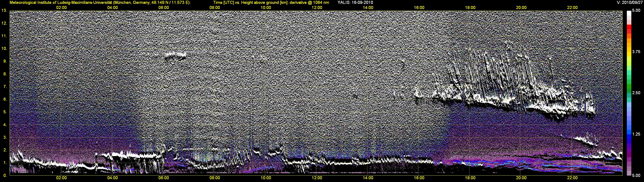
Task: Click the 22:00 label on the top time axis
Action: click(x=572, y=8)
